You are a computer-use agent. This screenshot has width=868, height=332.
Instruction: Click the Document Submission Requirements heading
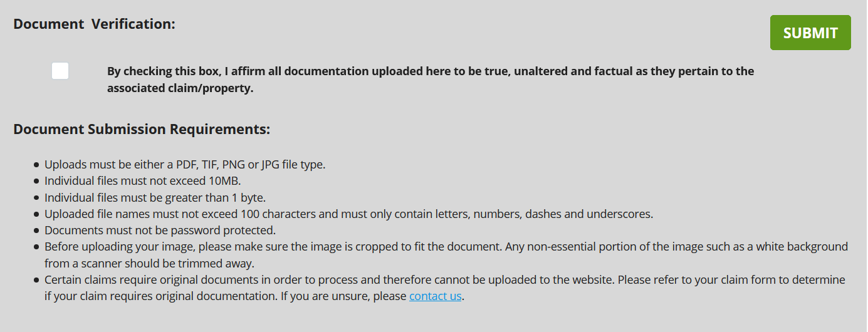tap(142, 130)
